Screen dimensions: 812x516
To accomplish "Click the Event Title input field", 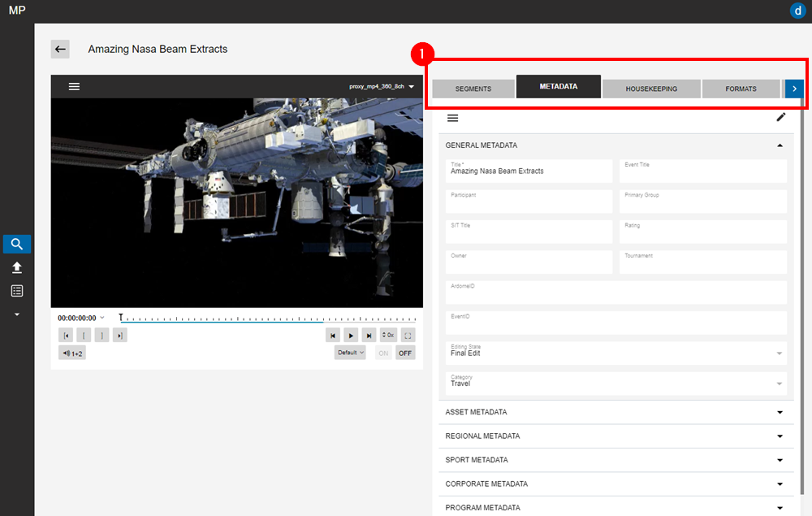I will (703, 171).
